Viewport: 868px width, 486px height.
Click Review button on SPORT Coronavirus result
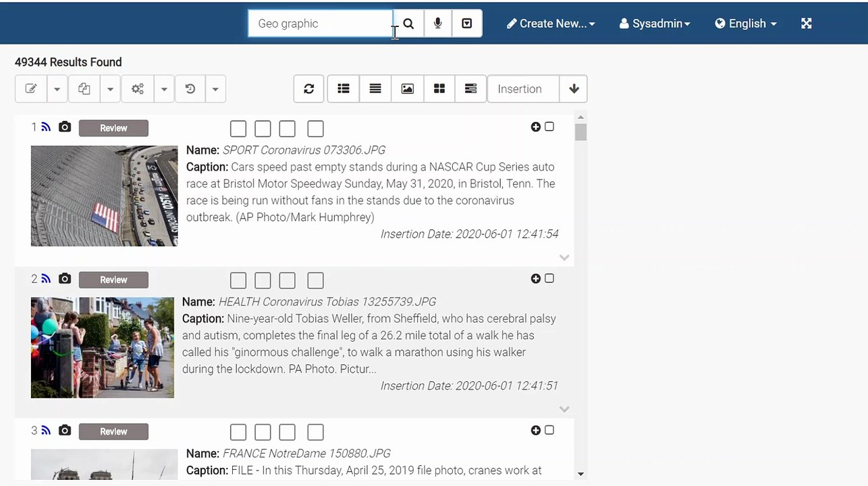[113, 128]
